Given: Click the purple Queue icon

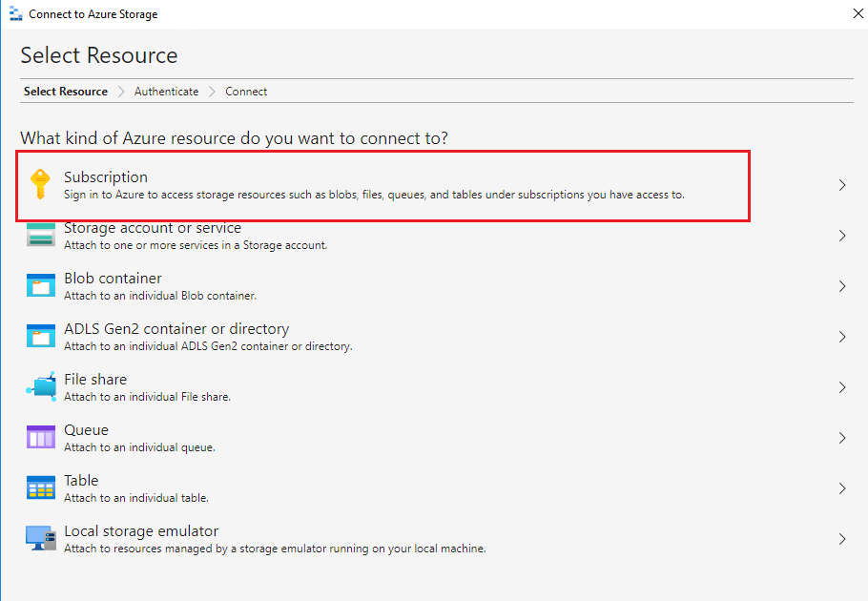Looking at the screenshot, I should pyautogui.click(x=41, y=438).
